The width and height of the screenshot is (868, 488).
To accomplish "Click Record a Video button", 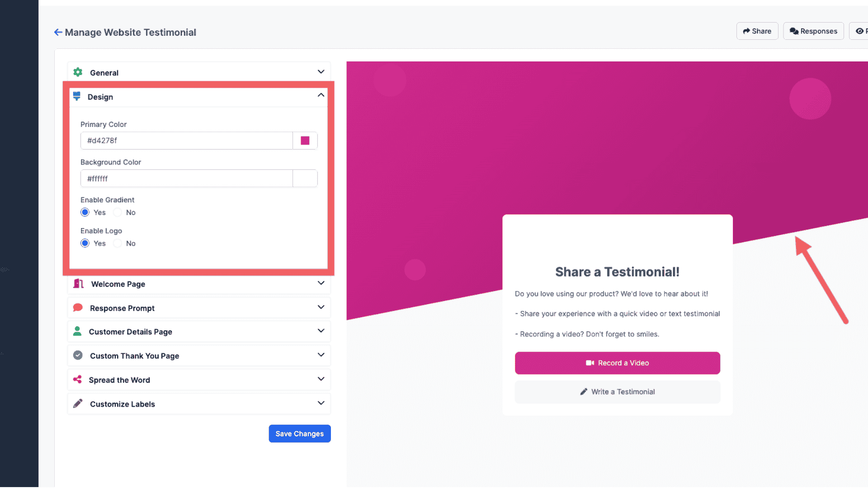I will tap(618, 363).
